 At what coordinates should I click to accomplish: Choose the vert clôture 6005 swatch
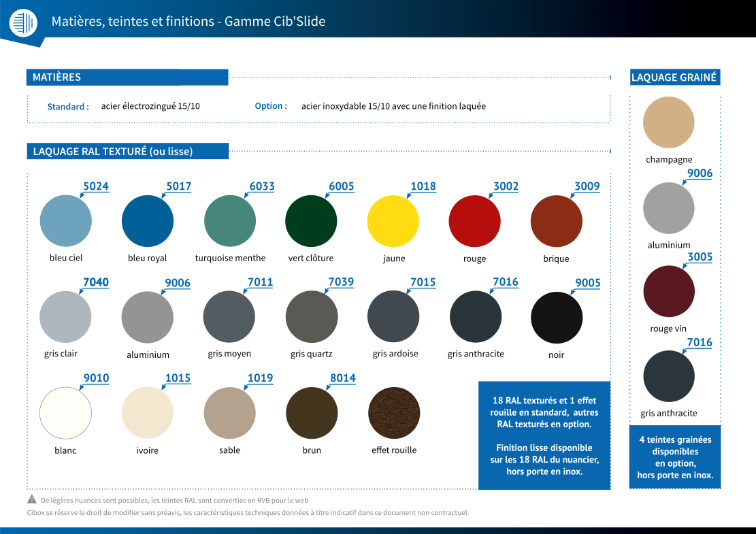pos(311,220)
